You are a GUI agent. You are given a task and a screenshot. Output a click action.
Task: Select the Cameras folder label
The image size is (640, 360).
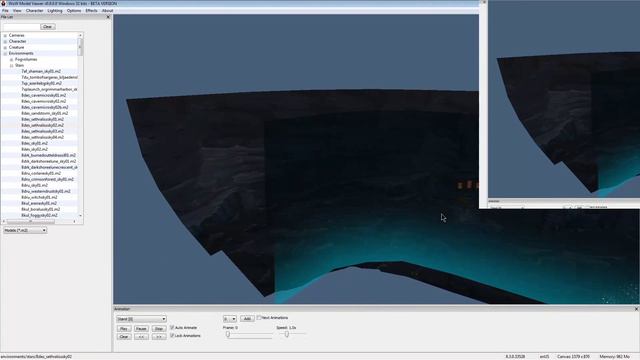click(x=16, y=36)
